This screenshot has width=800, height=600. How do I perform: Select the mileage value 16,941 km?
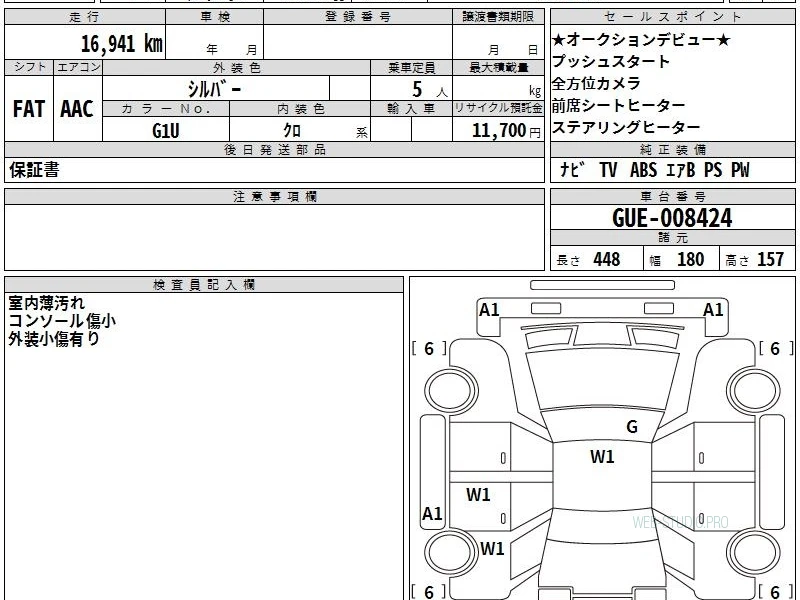[121, 44]
